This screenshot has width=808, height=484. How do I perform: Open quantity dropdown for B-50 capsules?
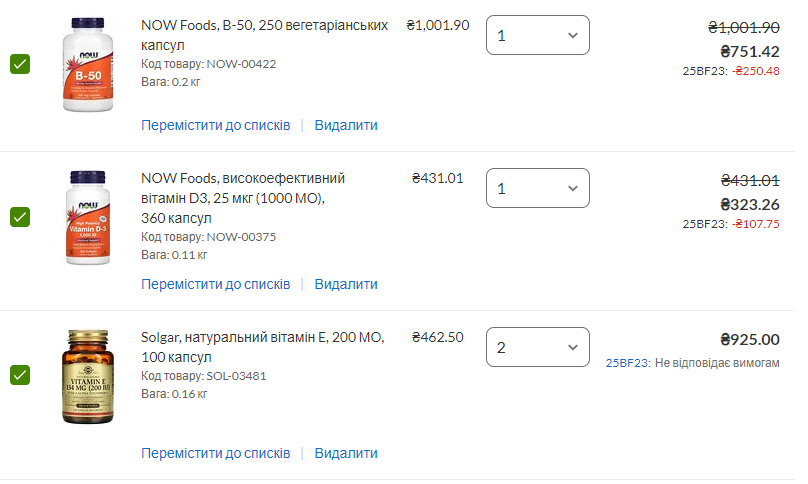[537, 35]
